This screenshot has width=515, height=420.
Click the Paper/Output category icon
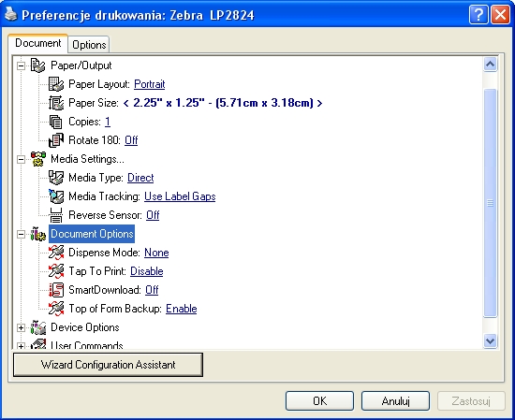pos(37,65)
